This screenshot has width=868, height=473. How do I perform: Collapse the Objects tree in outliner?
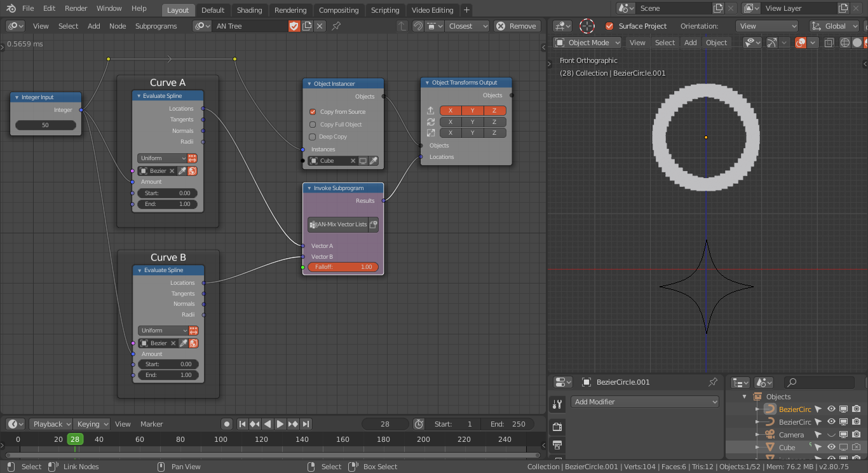pos(745,397)
